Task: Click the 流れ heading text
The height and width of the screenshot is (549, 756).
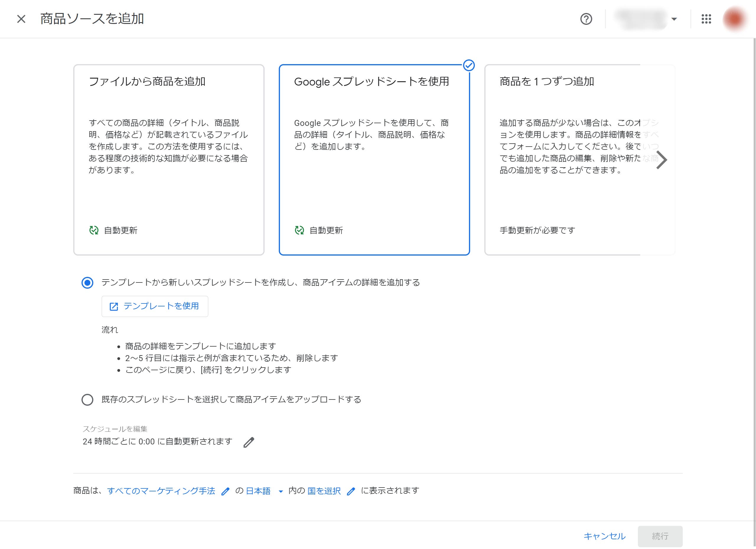Action: (x=110, y=330)
